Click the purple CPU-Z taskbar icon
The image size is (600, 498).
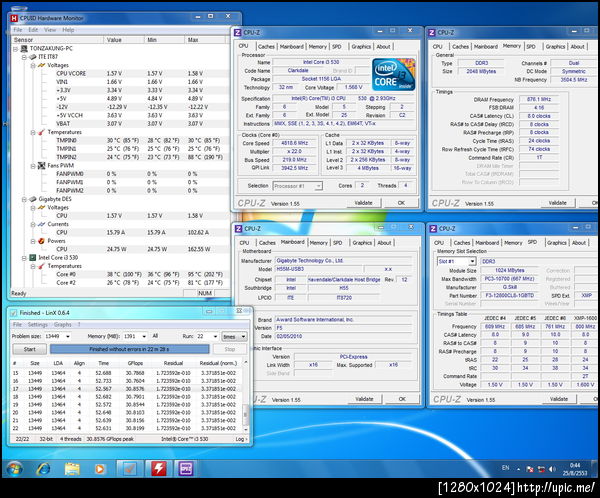tap(186, 468)
